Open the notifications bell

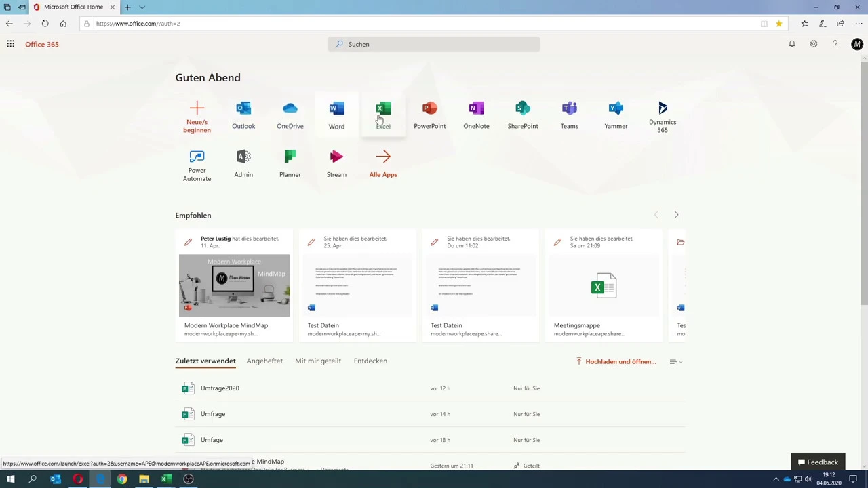click(x=791, y=44)
